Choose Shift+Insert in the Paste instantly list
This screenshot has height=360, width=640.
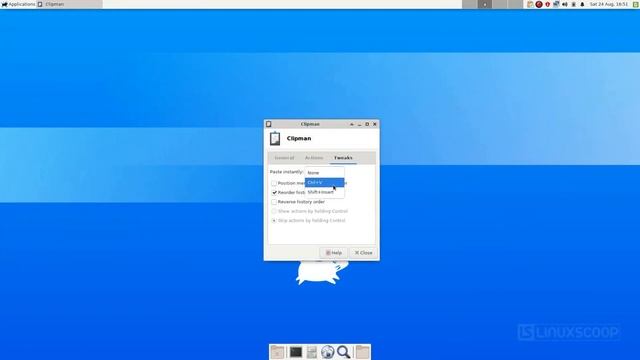pyautogui.click(x=324, y=192)
